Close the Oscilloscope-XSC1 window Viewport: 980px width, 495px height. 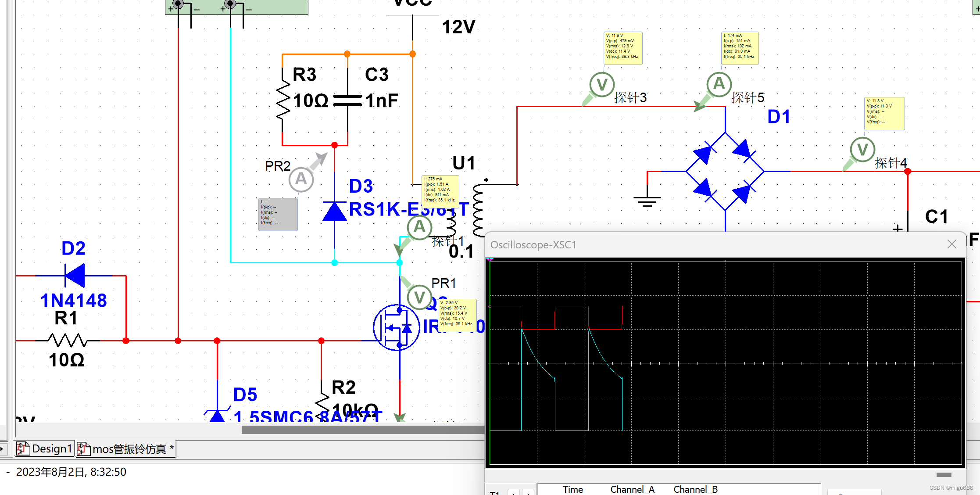coord(951,244)
